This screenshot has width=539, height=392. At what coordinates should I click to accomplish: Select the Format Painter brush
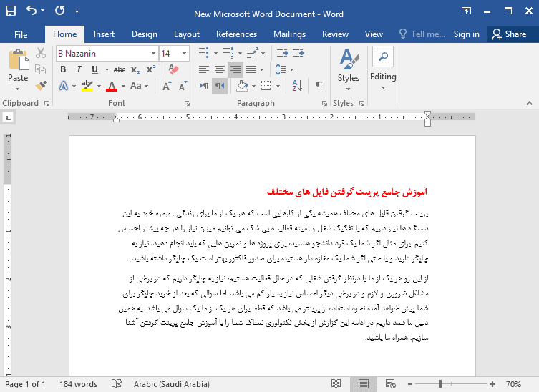(x=41, y=85)
